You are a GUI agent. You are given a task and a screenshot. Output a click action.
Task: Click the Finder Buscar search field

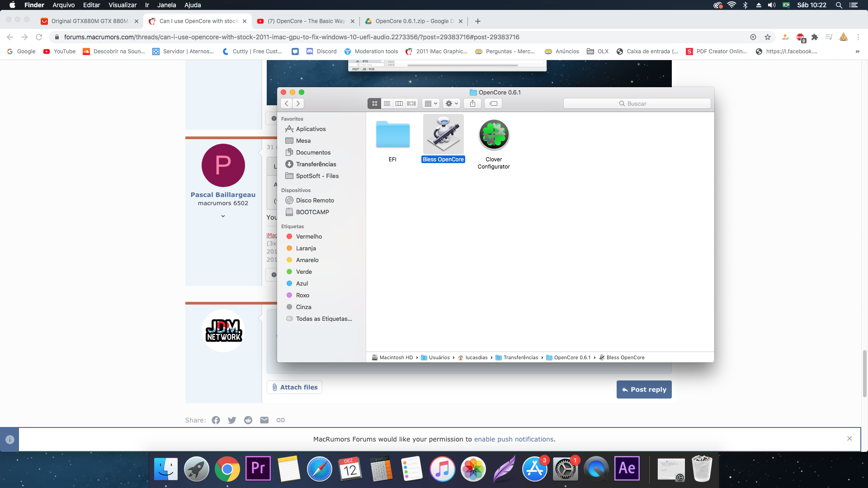[x=637, y=103]
